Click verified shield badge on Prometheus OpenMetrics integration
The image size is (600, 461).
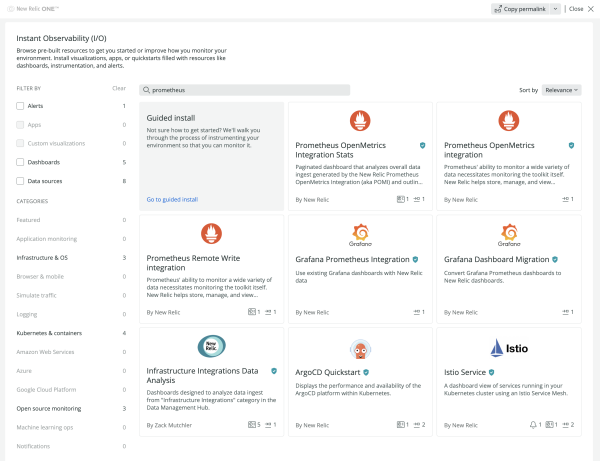pos(571,145)
